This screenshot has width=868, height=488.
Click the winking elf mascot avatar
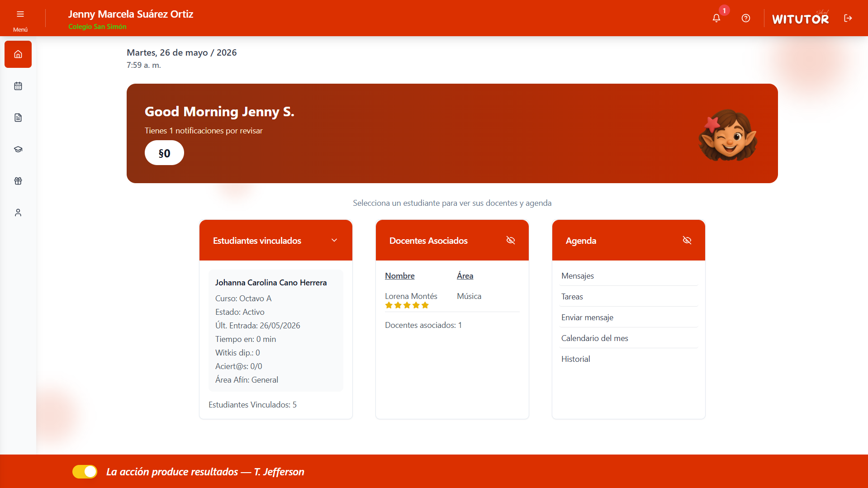[727, 134]
